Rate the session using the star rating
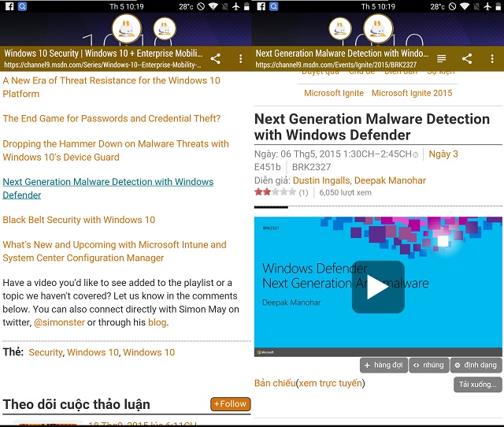 point(275,192)
